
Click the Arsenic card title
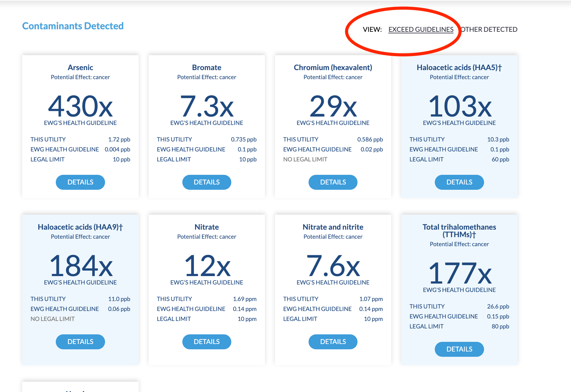(80, 68)
